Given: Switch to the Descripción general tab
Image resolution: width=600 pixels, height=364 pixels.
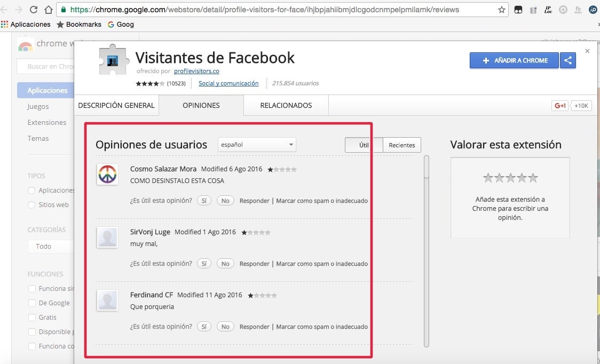Looking at the screenshot, I should click(116, 105).
